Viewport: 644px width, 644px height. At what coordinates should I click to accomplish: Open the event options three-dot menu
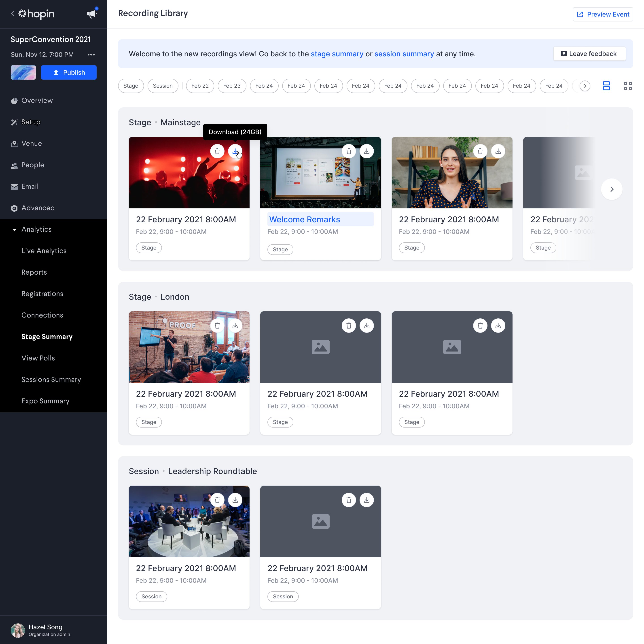91,54
